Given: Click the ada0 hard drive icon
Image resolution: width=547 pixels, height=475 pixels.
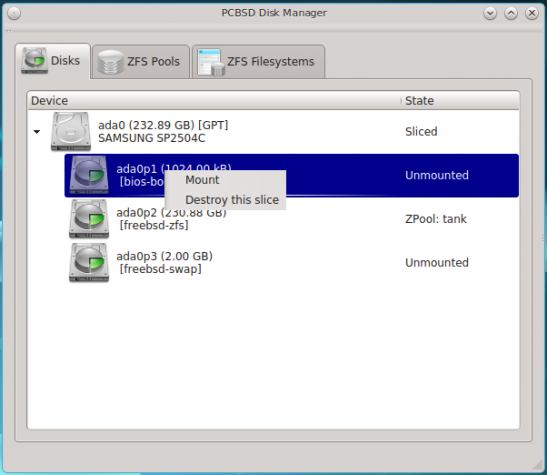Looking at the screenshot, I should coord(71,131).
